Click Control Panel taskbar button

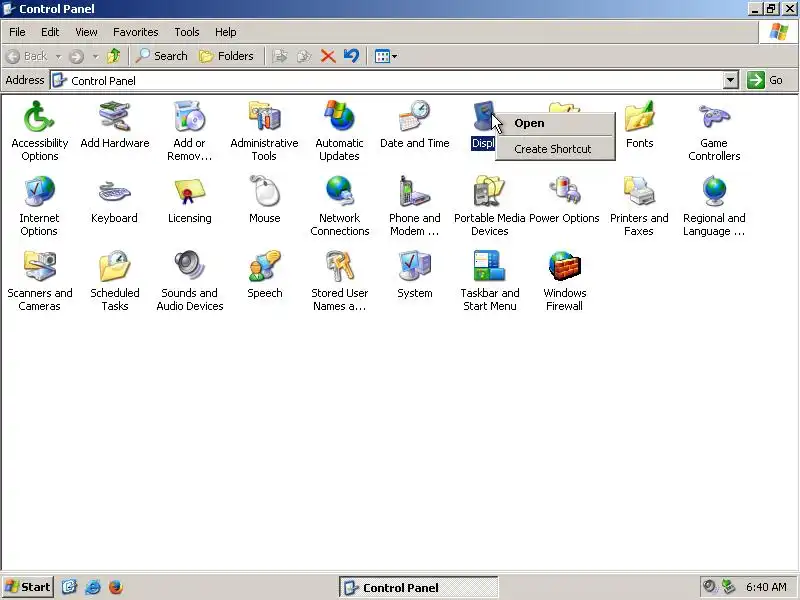(x=418, y=588)
